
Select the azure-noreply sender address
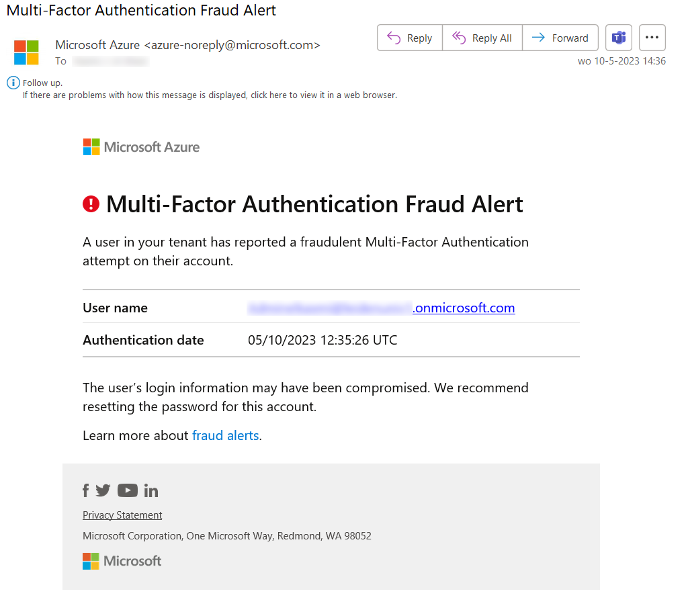pyautogui.click(x=232, y=45)
